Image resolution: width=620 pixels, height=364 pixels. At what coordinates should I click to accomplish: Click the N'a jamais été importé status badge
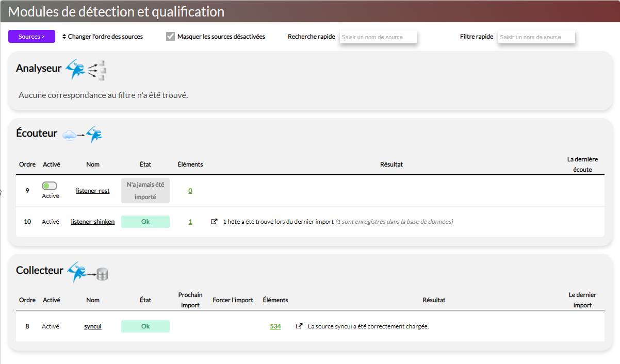click(145, 191)
